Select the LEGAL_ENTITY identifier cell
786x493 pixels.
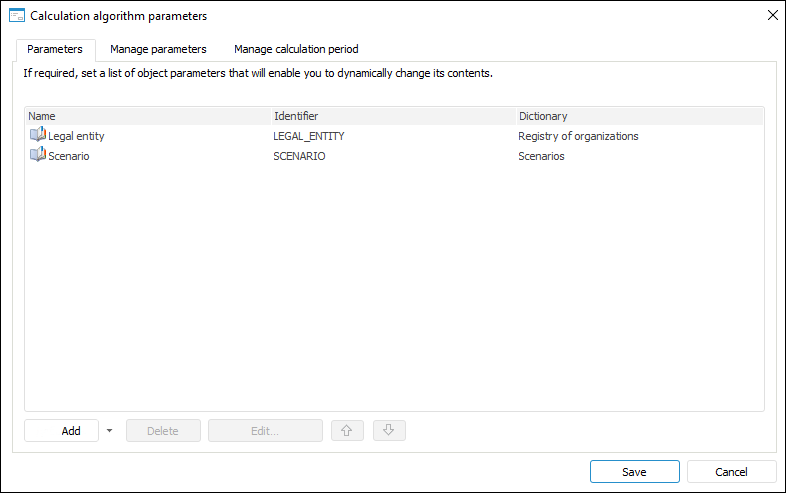coord(309,136)
